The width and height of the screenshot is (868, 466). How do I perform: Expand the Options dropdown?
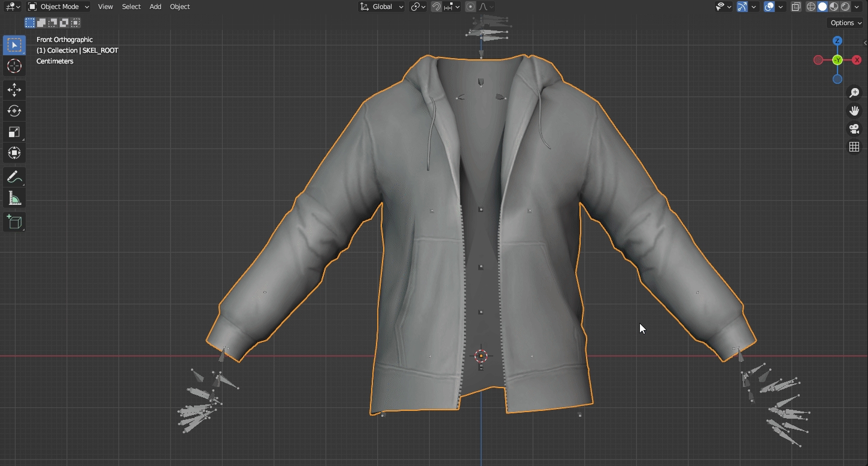(x=846, y=23)
